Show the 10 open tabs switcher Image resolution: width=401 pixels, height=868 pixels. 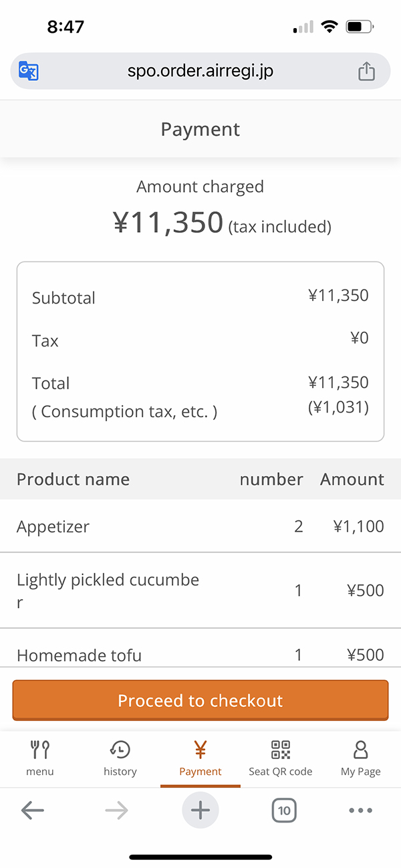click(x=284, y=810)
